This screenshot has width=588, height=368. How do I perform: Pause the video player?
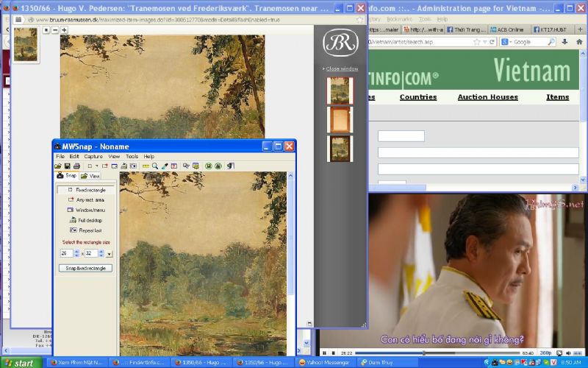324,353
